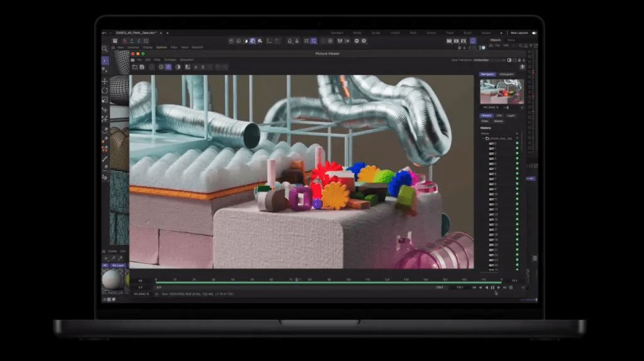
Task: Click the save image icon in Picture Viewer
Action: tap(142, 67)
